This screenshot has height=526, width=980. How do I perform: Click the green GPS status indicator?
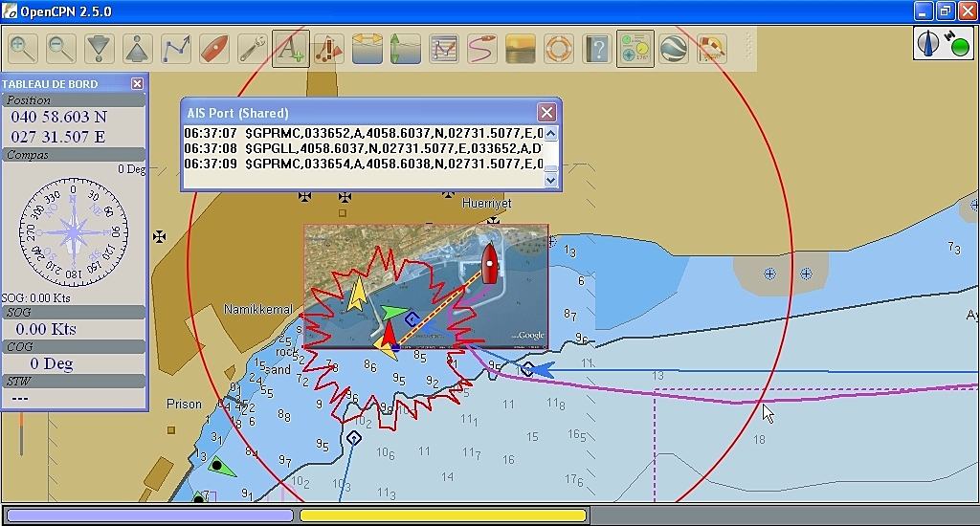[959, 47]
